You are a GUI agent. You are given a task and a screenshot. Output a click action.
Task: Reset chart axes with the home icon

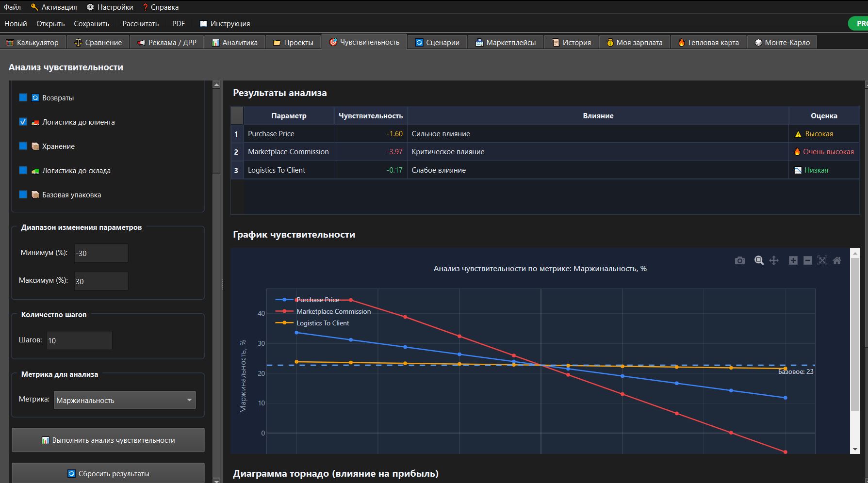837,261
